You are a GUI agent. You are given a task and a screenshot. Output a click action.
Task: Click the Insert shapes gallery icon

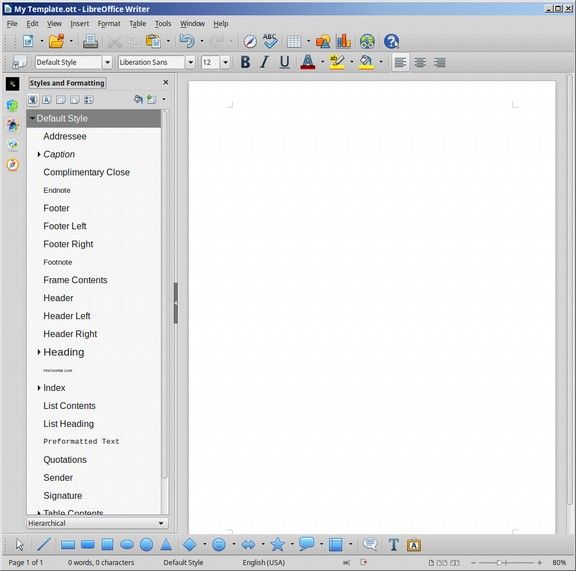coord(323,41)
